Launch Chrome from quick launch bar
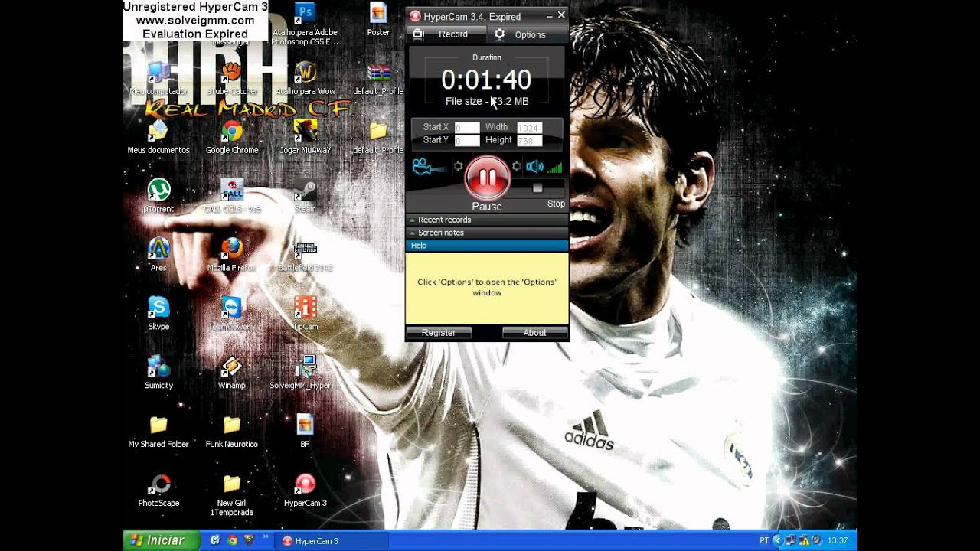 point(231,540)
